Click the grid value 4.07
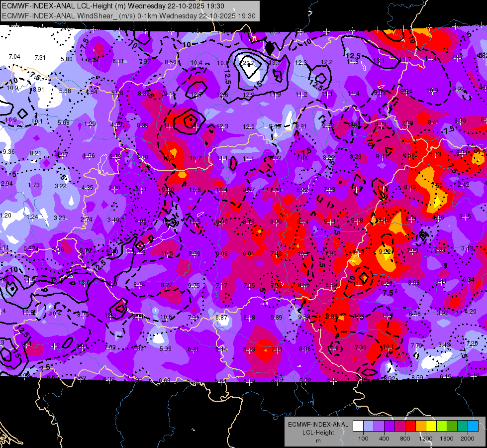Screen dimensions: 487x448 pos(62,154)
